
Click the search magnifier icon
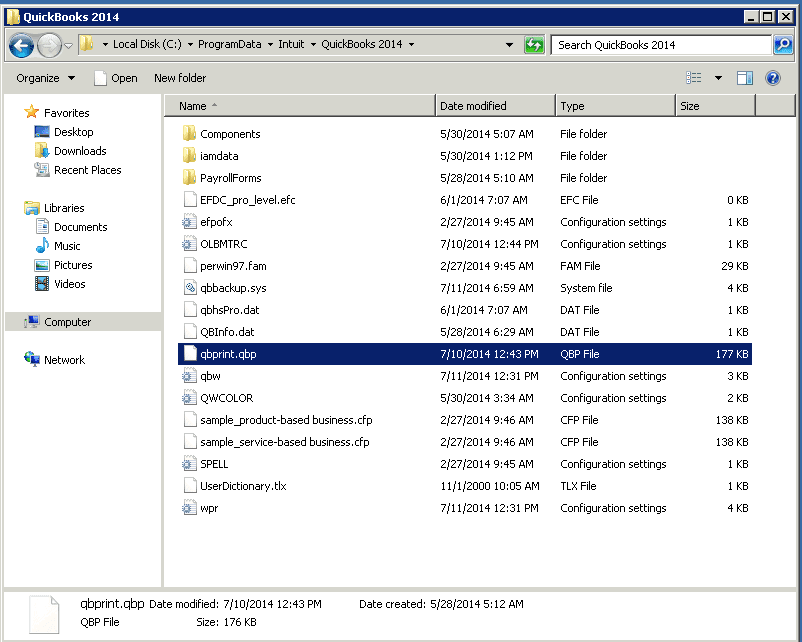tap(783, 45)
